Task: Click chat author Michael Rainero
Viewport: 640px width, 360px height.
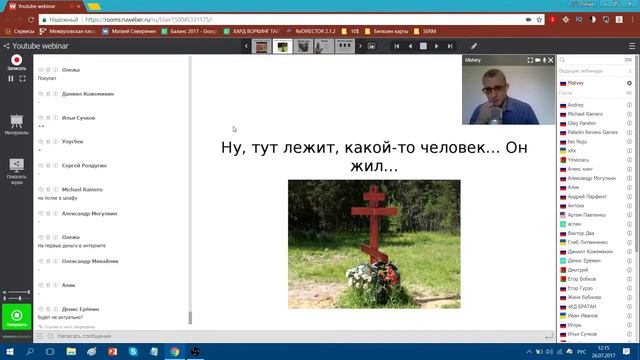Action: (82, 189)
